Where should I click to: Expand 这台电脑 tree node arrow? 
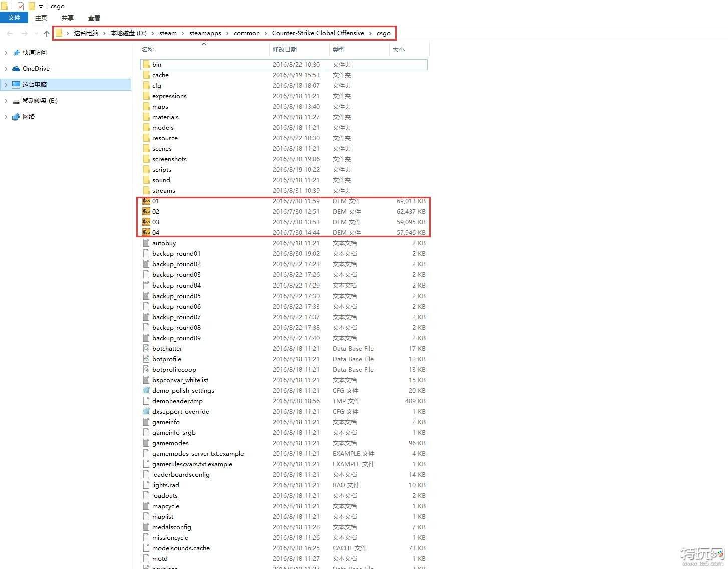[6, 85]
